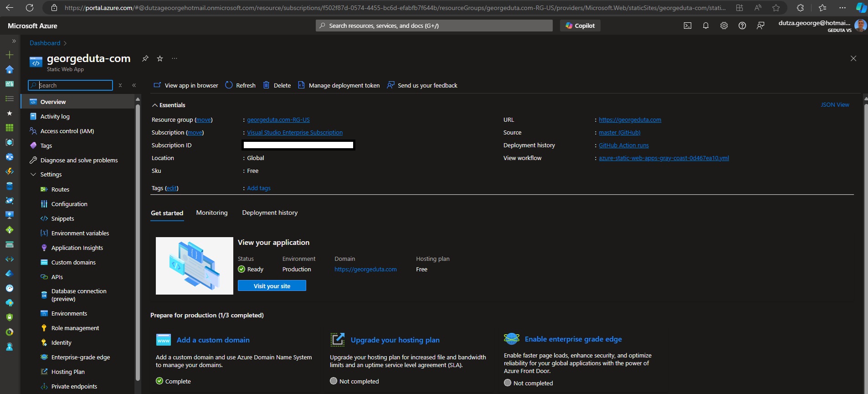Click Enable enterprise grade edge
This screenshot has height=394, width=868.
(x=573, y=339)
